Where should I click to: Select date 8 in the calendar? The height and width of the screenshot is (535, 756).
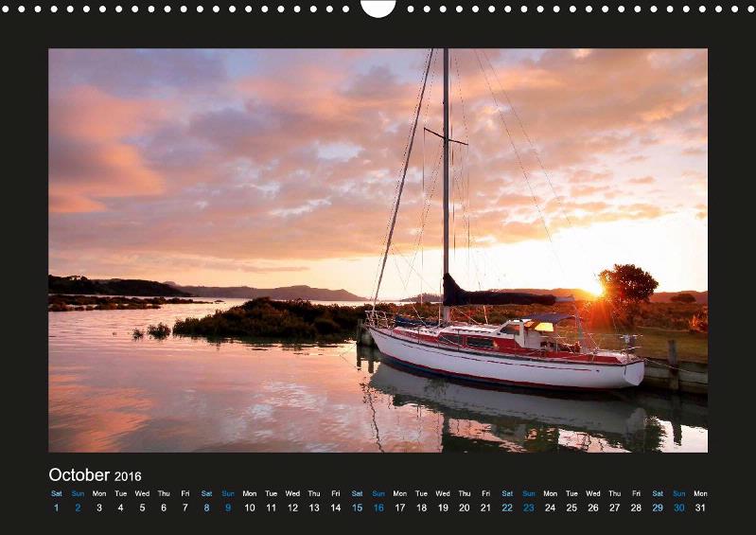coord(207,508)
